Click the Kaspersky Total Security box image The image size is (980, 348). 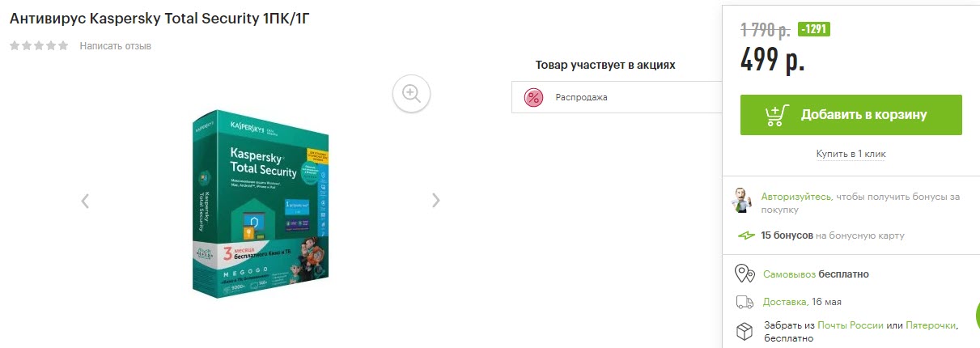(260, 205)
